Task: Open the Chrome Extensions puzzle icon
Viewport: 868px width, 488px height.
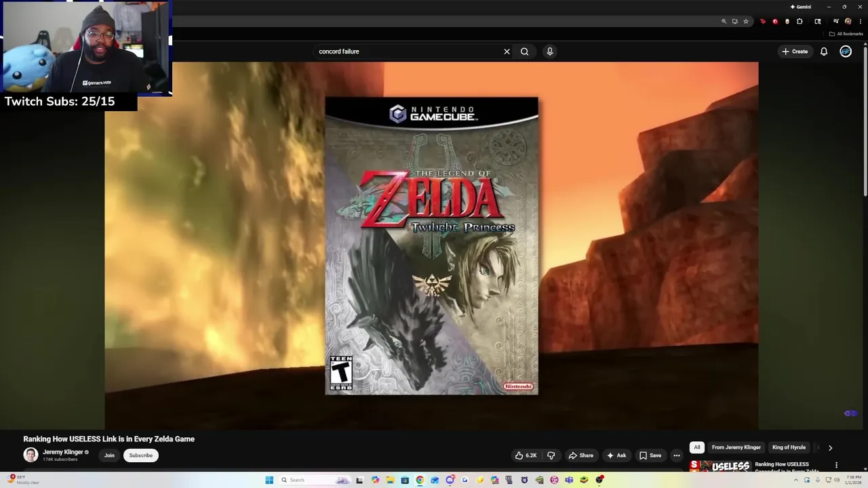Action: click(800, 22)
